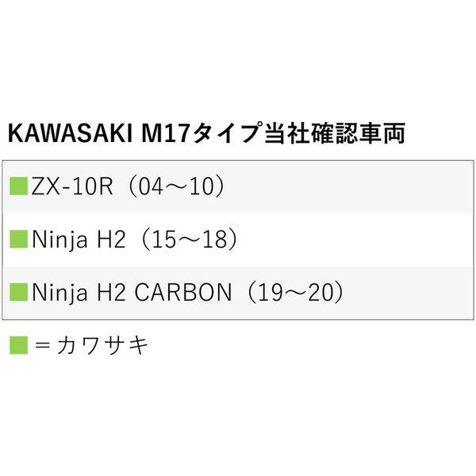Click "Ninja" in the CARBON row
Screen dimensions: 476x476
(58, 293)
